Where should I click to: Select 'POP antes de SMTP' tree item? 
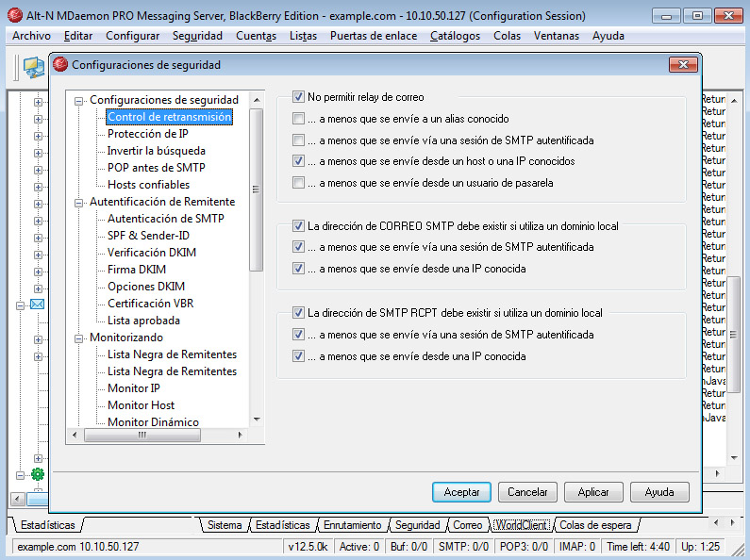coord(156,168)
